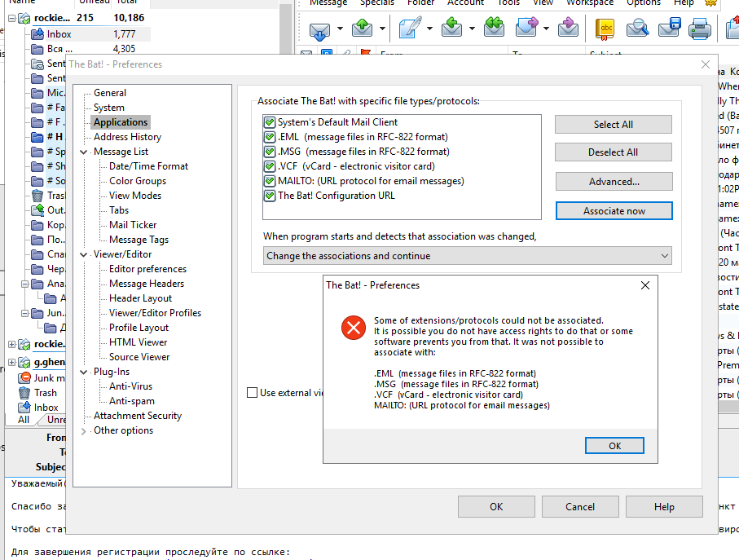Screen dimensions: 739x560
Task: Click the Reply to all double-arrow icon
Action: 494,29
